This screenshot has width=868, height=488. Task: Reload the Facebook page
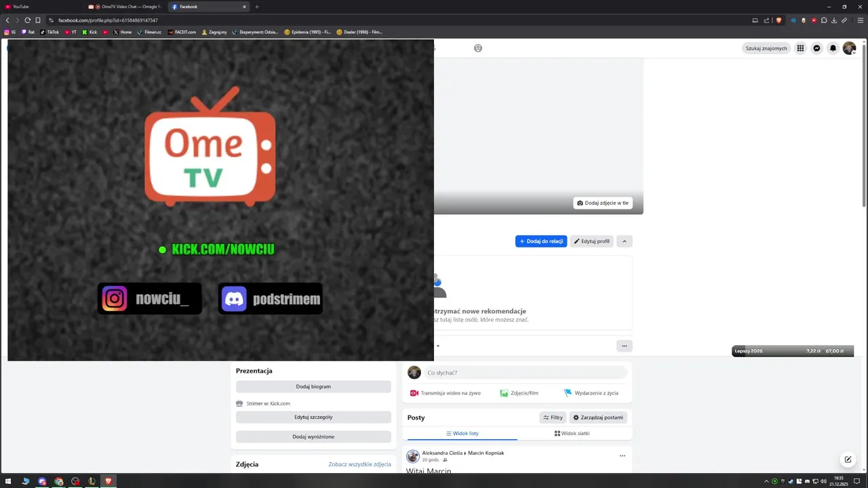pos(27,20)
